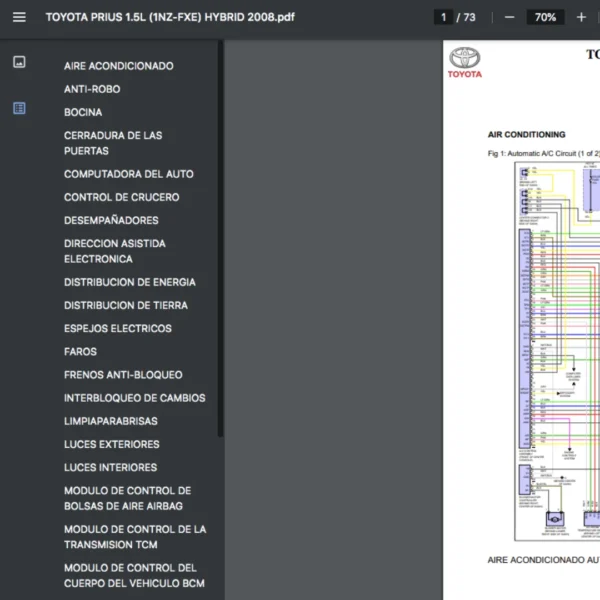Open MODULO DE CONTROL DE LA TRANSMISION TCM
The image size is (600, 600).
tap(135, 537)
